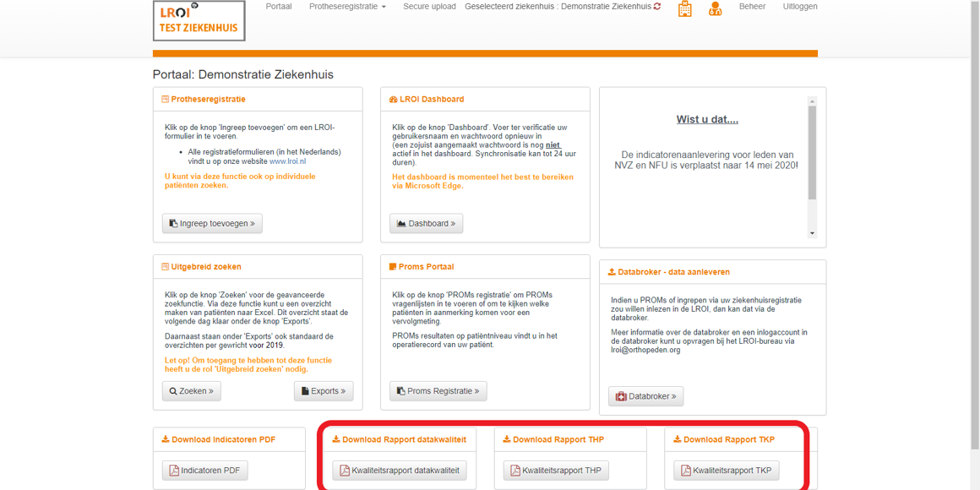Screen dimensions: 980x490
Task: Open the Exports button
Action: click(x=324, y=391)
